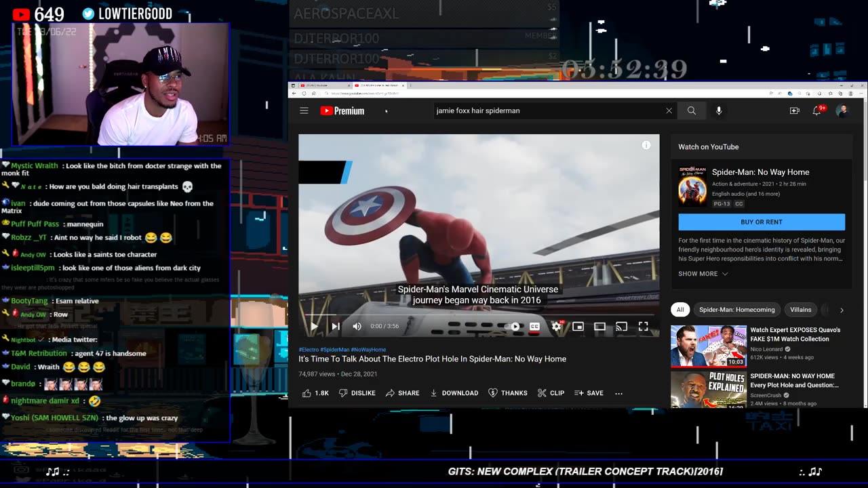
Task: Select the second (active) browser tab
Action: (x=380, y=85)
